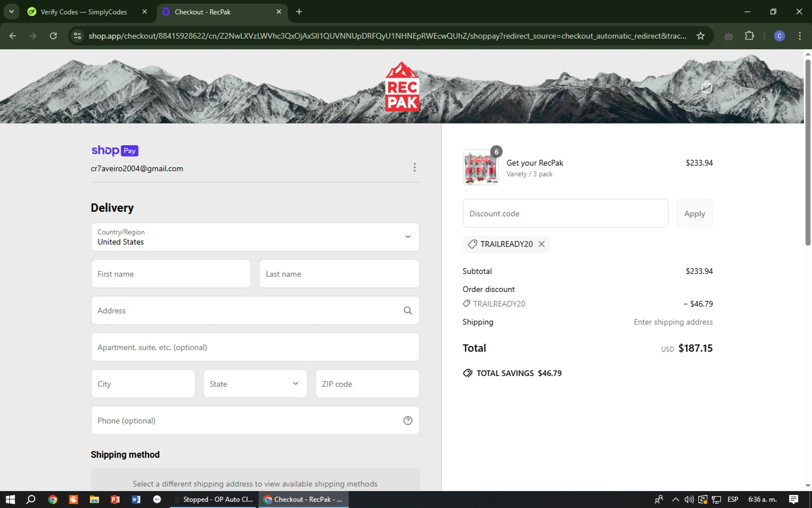Viewport: 812px width, 508px height.
Task: Click the browser back arrow
Action: [x=13, y=36]
